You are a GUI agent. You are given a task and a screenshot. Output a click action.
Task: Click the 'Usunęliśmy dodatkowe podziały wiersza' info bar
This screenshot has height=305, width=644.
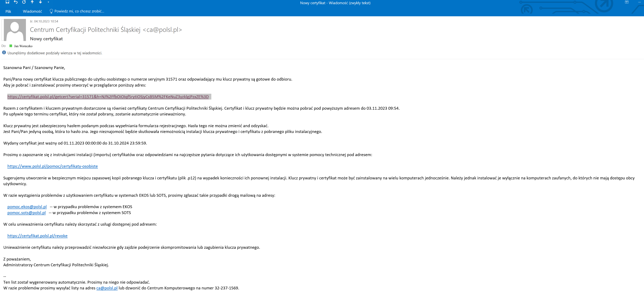coord(55,53)
